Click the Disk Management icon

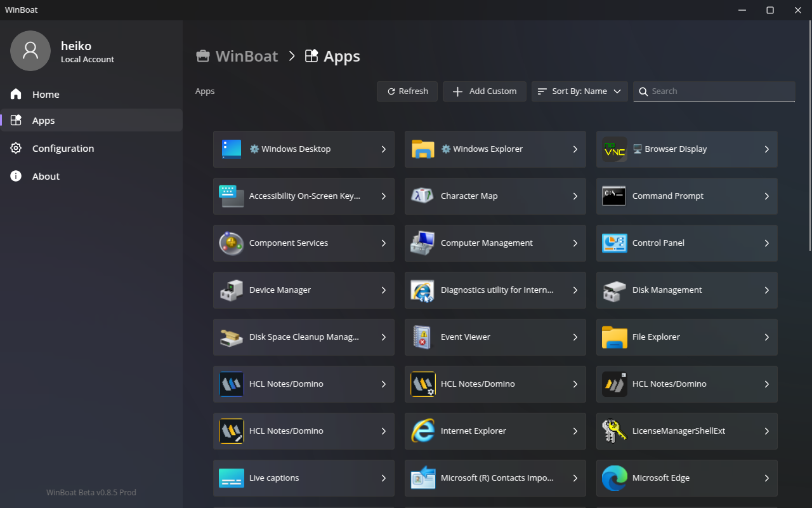click(615, 290)
